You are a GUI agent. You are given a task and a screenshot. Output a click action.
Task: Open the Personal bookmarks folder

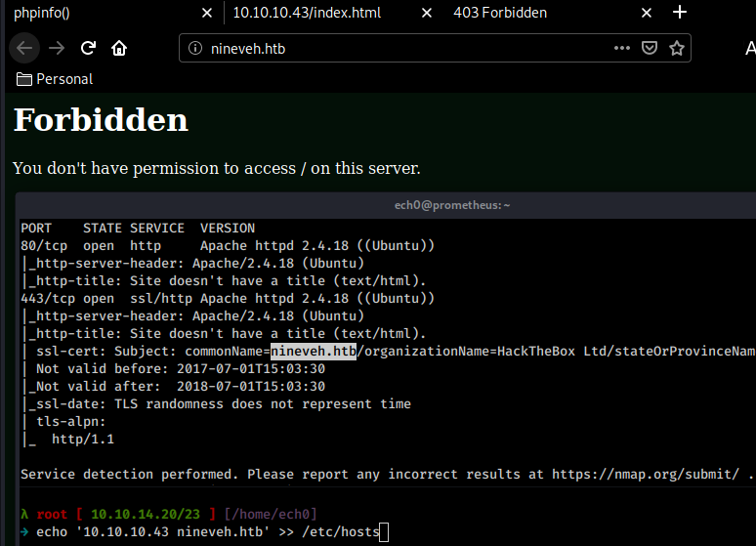point(55,79)
